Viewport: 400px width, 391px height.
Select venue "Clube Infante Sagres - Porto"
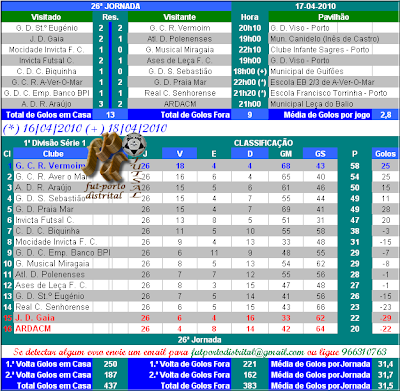(320, 50)
